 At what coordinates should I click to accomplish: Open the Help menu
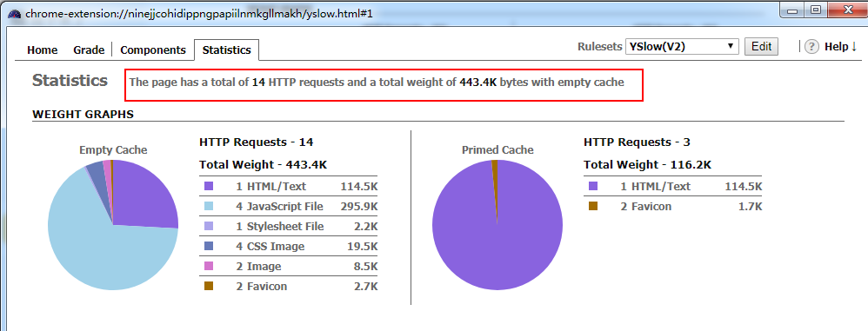840,47
